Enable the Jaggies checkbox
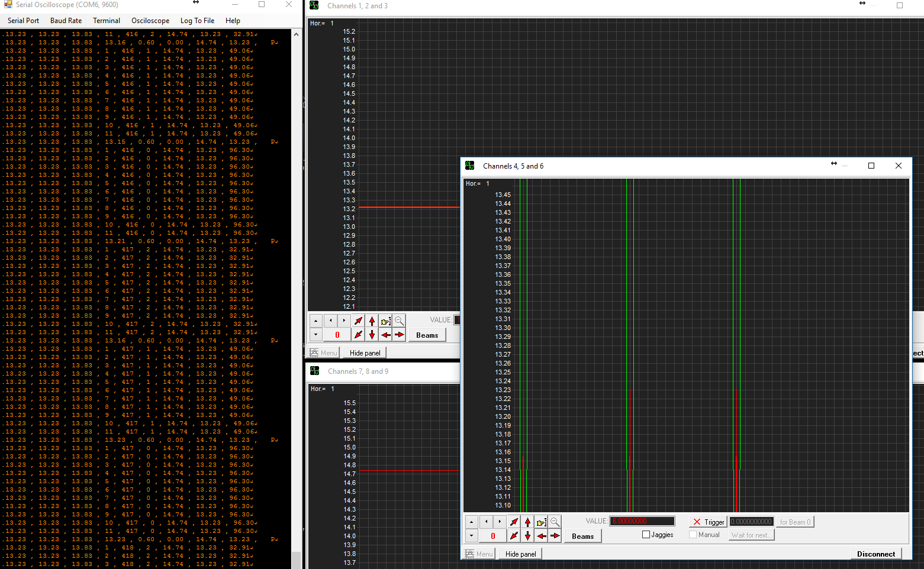 click(646, 535)
